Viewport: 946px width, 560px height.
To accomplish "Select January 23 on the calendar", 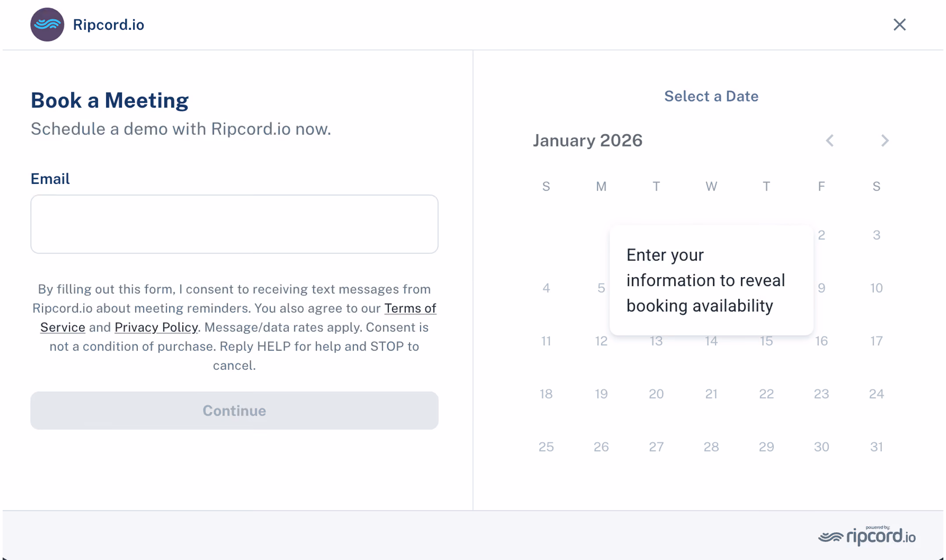I will 821,394.
